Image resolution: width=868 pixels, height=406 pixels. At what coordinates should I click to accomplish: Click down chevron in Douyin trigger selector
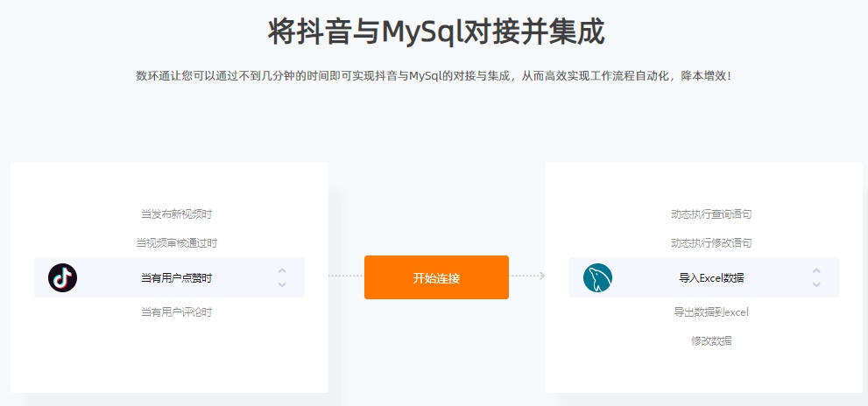(x=282, y=284)
